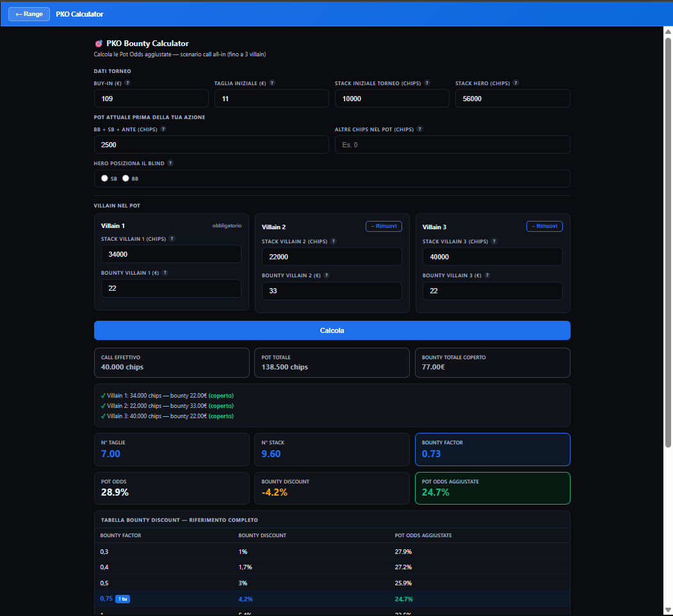Click help icon next to Stack Villain 1

[172, 239]
